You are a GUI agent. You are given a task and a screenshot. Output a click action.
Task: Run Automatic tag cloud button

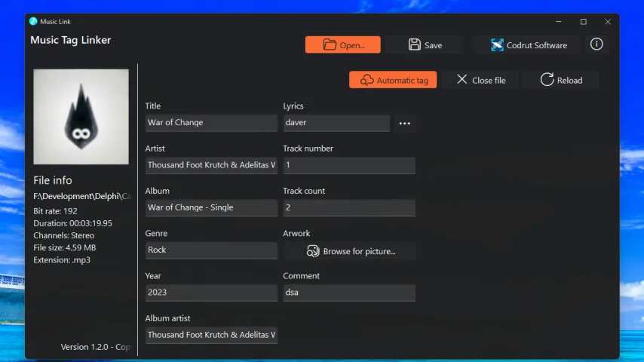point(393,80)
